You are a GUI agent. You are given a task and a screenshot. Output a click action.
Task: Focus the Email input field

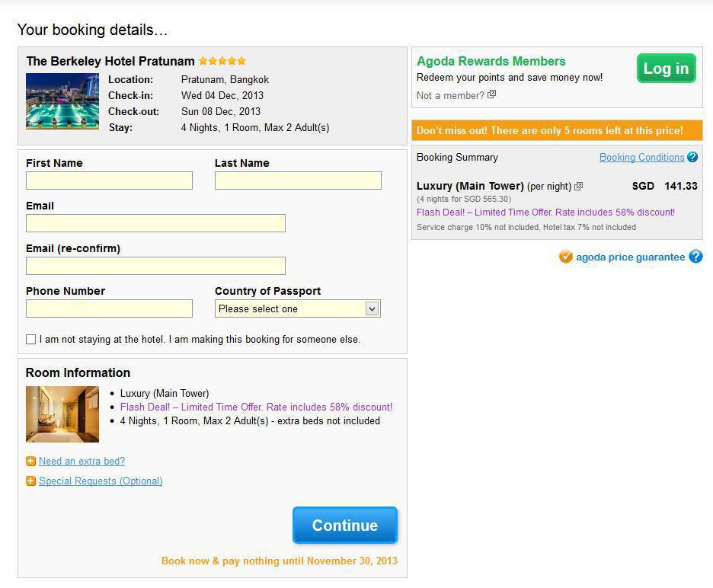pyautogui.click(x=155, y=223)
